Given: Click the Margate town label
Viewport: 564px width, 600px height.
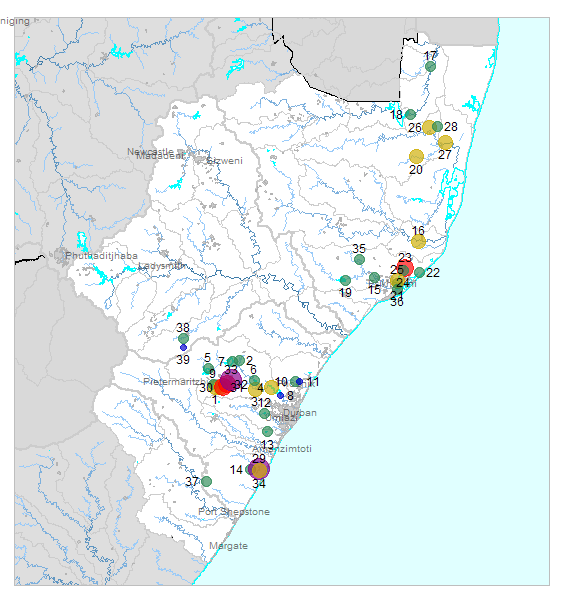Looking at the screenshot, I should (228, 546).
